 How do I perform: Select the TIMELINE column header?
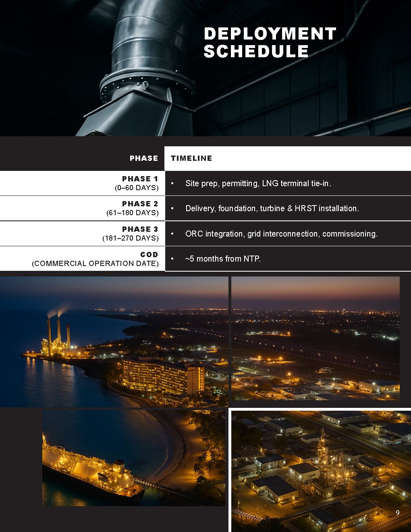[x=191, y=158]
